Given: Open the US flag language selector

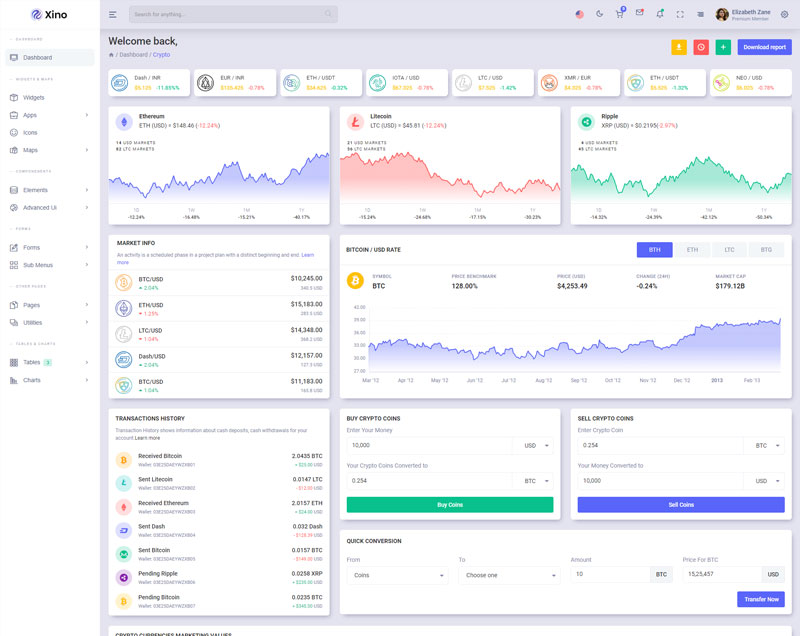Looking at the screenshot, I should (579, 14).
